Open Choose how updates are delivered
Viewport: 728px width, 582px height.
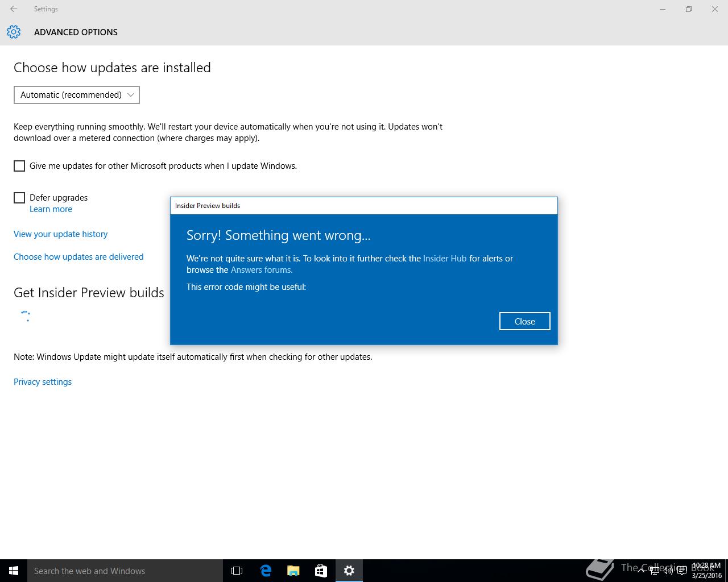(x=78, y=257)
